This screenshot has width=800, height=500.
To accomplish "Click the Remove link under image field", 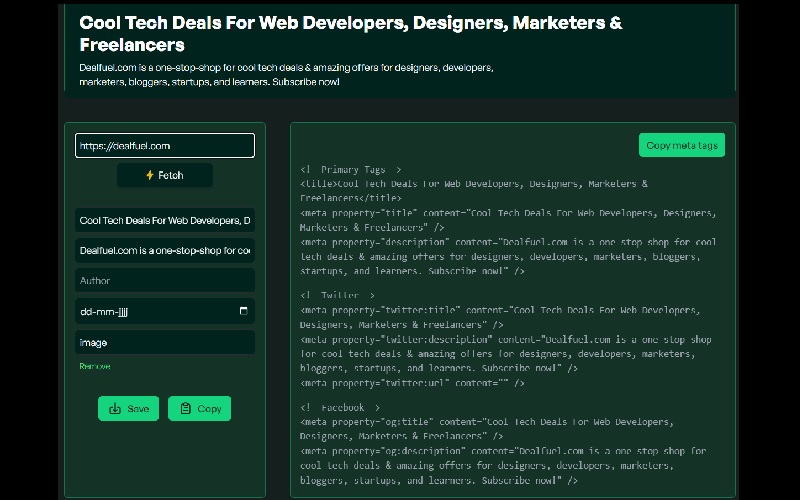I will point(95,366).
